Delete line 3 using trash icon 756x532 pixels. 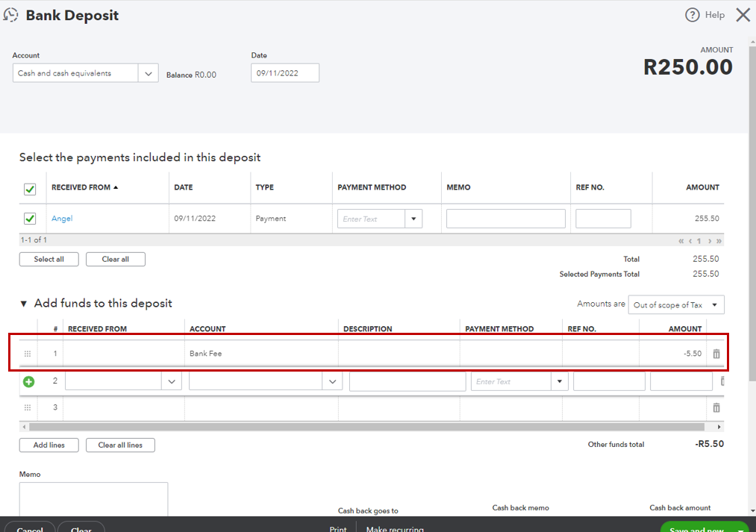716,407
